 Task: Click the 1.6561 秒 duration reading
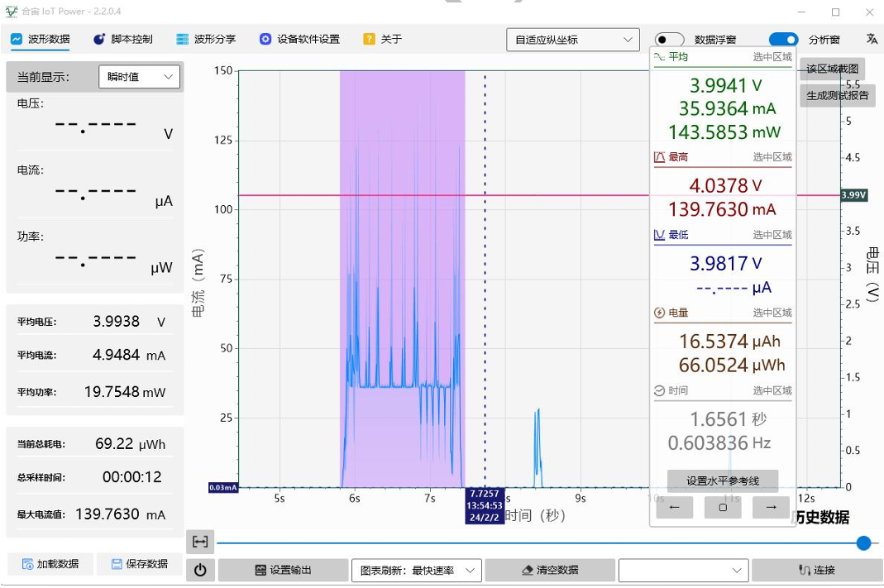[729, 418]
